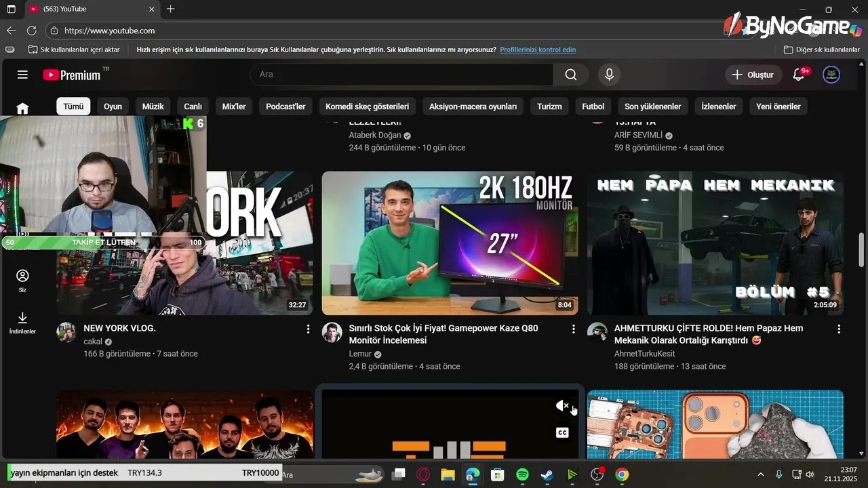This screenshot has height=488, width=868.
Task: Open the phone teardown thumbnail
Action: [x=715, y=425]
